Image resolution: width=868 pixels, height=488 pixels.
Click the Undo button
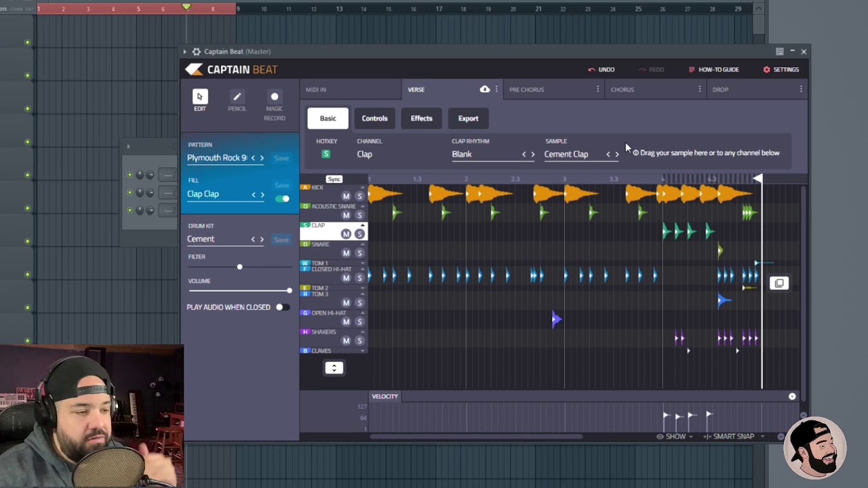pos(601,70)
